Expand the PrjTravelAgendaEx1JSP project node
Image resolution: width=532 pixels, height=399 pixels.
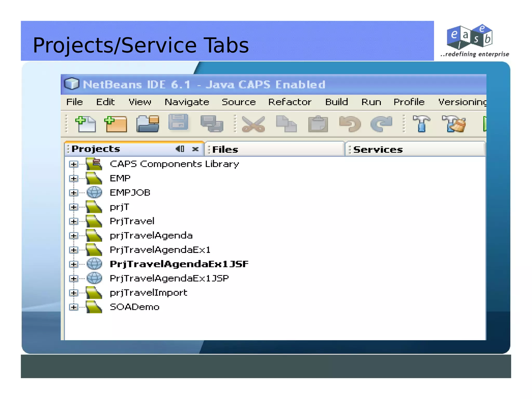pos(74,278)
